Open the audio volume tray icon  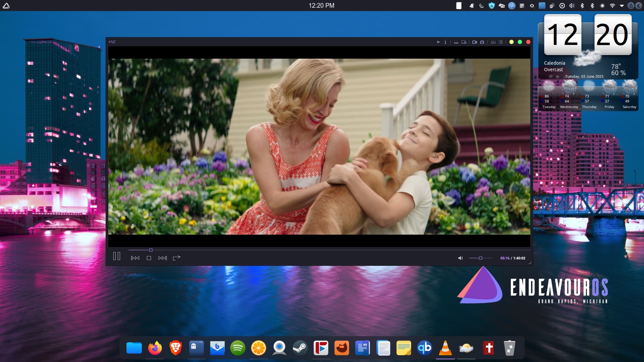pos(572,6)
